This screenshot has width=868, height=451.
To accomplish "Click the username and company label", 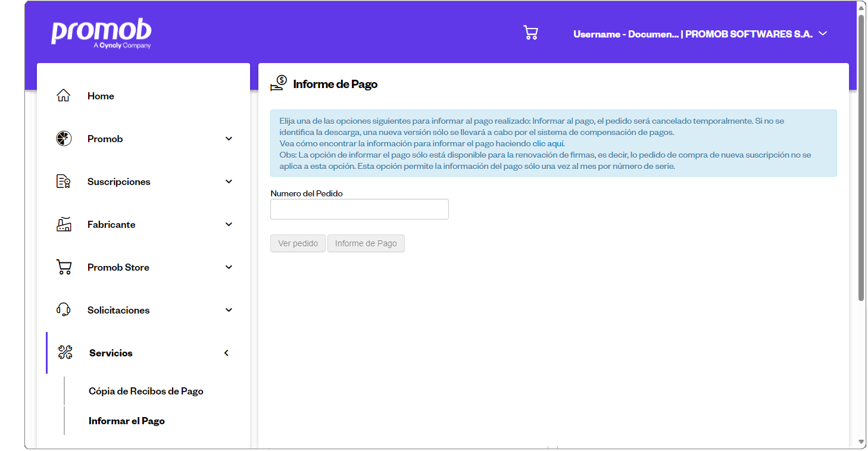I will pyautogui.click(x=693, y=34).
